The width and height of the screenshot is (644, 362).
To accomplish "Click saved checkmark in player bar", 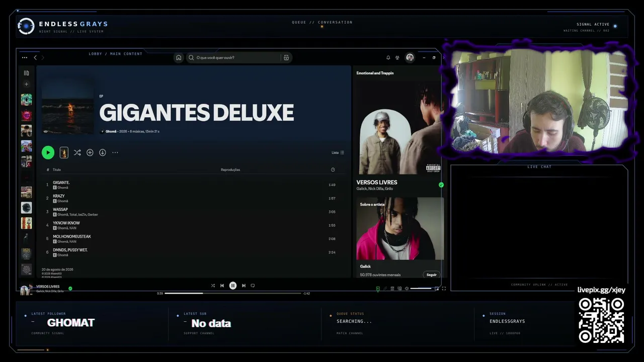I will tap(70, 289).
